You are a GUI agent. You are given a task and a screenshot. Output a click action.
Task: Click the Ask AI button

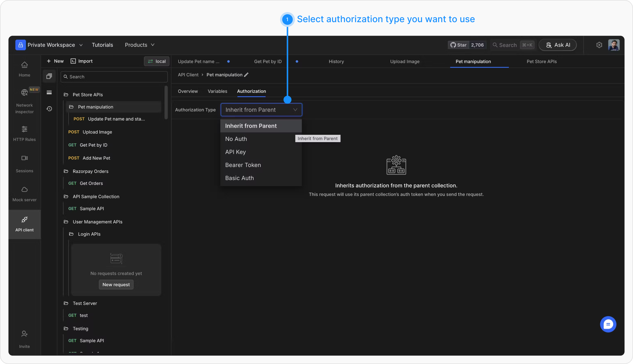coord(558,45)
